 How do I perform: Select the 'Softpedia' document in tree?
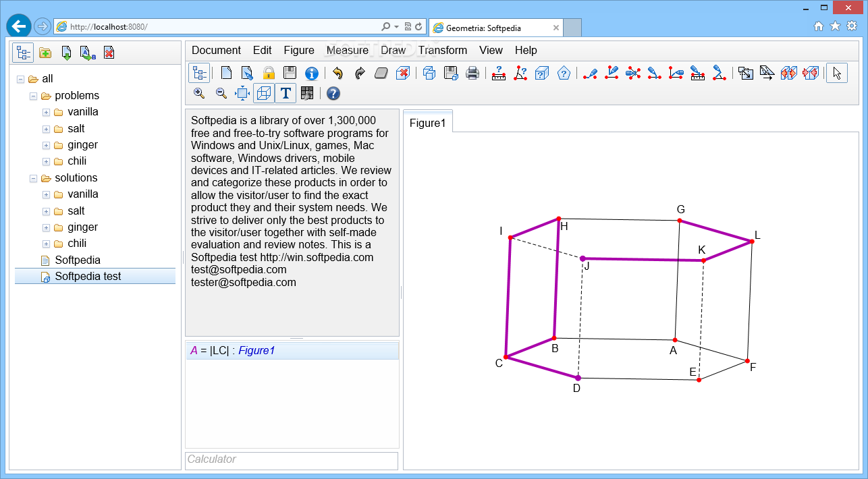(78, 260)
